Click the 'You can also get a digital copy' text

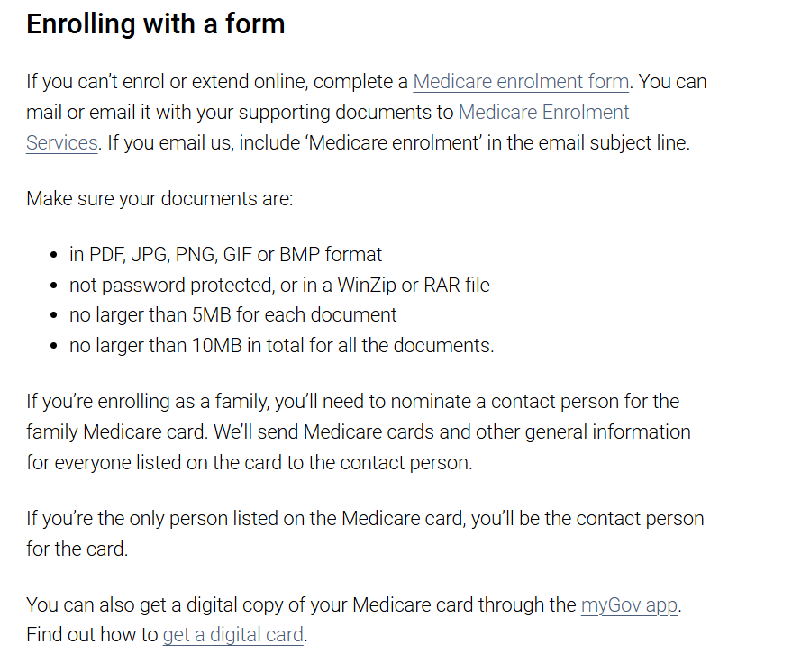click(x=301, y=604)
